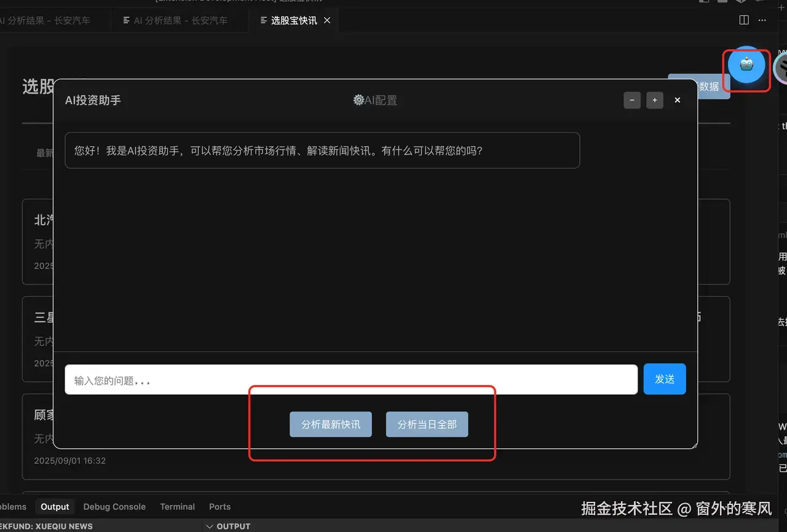This screenshot has height=532, width=787.
Task: Decrease dialog text size with the minus icon
Action: [x=632, y=100]
